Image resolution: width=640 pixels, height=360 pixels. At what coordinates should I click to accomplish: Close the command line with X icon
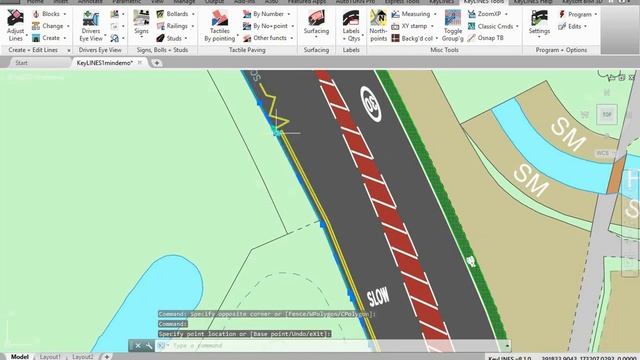pyautogui.click(x=138, y=346)
